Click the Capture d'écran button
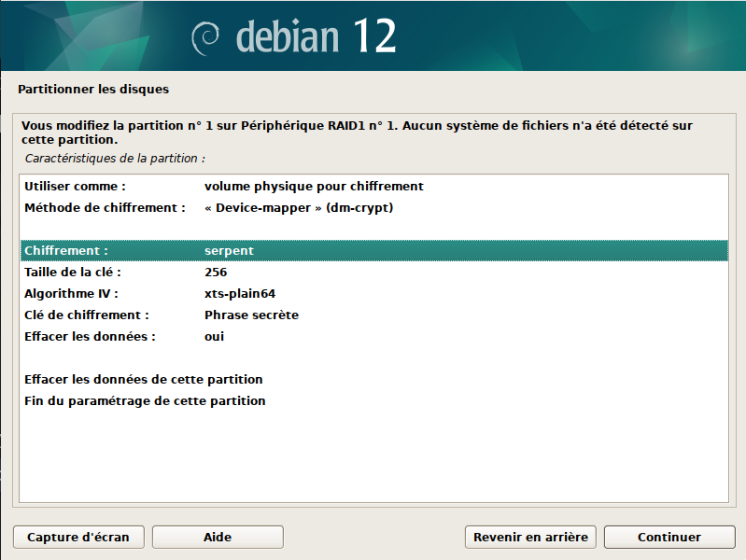The height and width of the screenshot is (560, 746). coord(78,538)
